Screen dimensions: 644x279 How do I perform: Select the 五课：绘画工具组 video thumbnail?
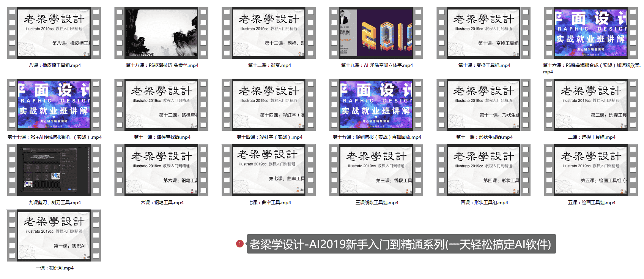point(591,170)
